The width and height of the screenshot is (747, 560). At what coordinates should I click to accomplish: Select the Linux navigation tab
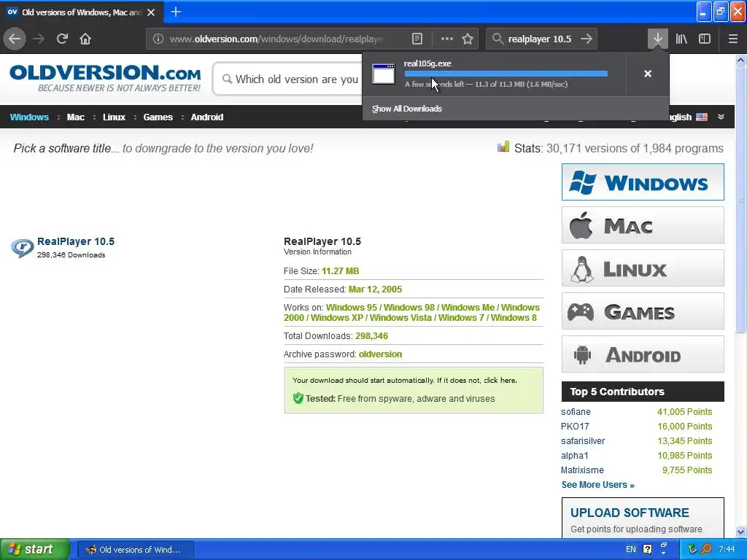tap(114, 117)
